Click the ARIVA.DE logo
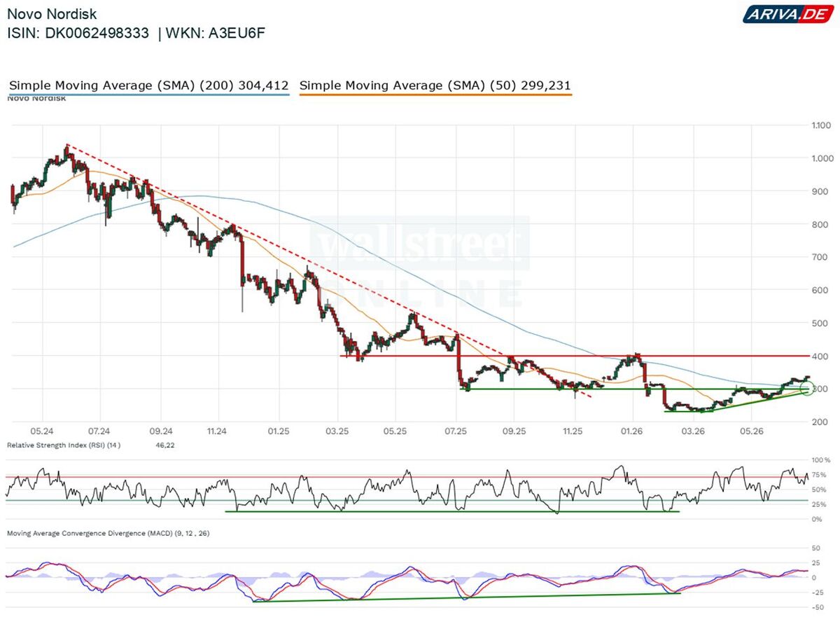Screen dimensions: 840x617 789,14
